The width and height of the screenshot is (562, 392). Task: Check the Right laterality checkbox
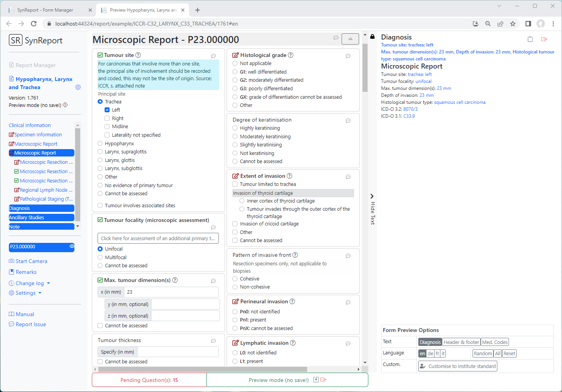[107, 118]
